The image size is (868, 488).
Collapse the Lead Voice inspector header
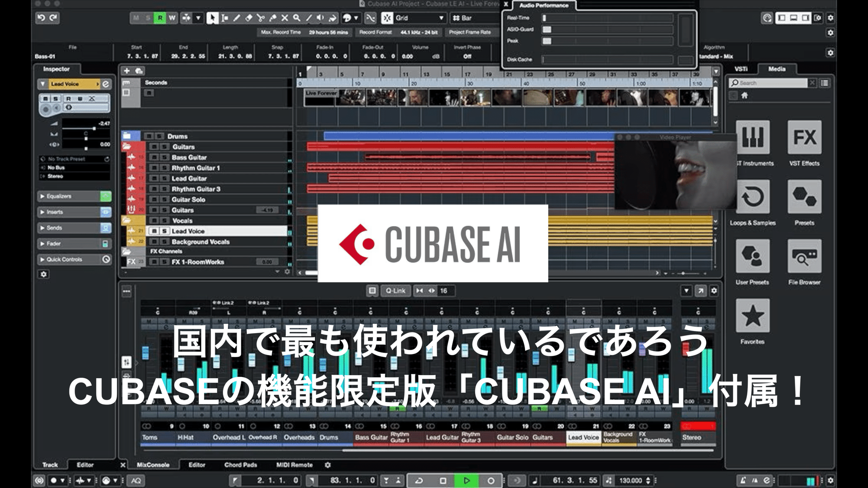43,84
